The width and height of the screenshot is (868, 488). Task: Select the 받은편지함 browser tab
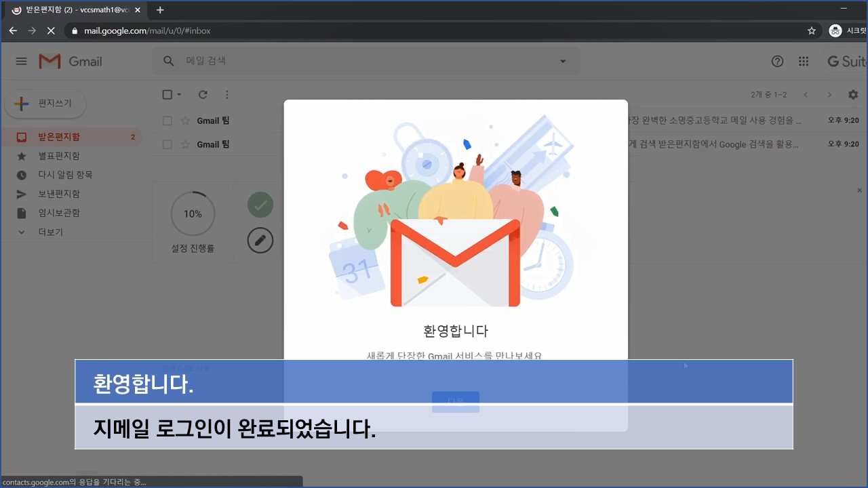coord(76,10)
